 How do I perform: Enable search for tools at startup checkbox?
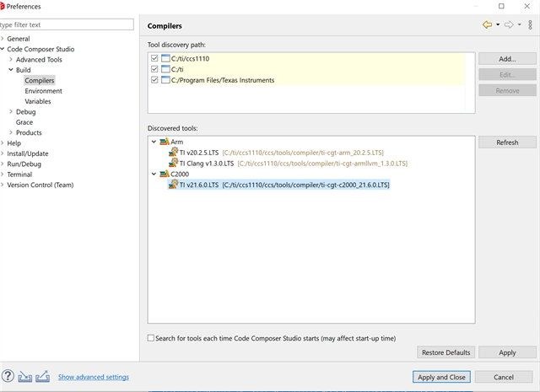(151, 338)
